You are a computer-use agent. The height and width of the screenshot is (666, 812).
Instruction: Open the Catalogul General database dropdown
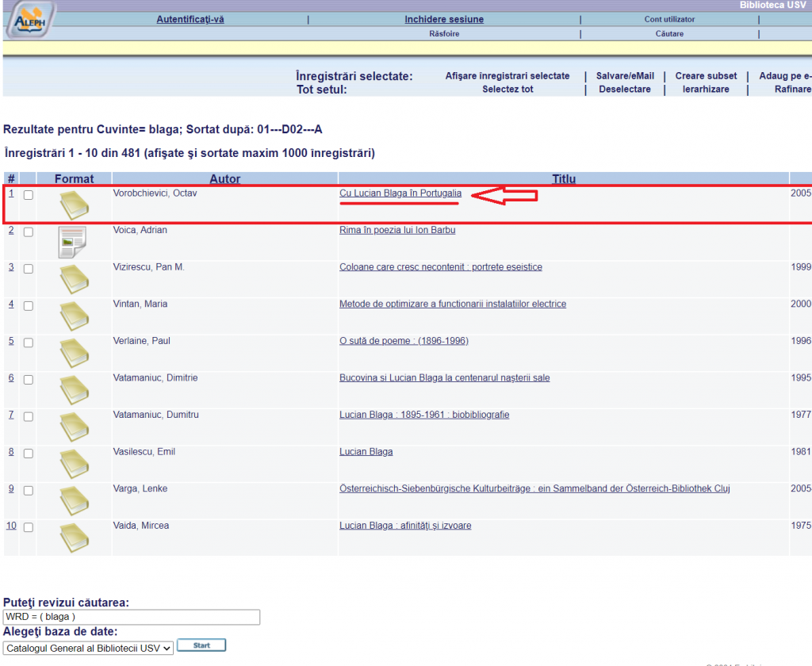click(x=88, y=648)
